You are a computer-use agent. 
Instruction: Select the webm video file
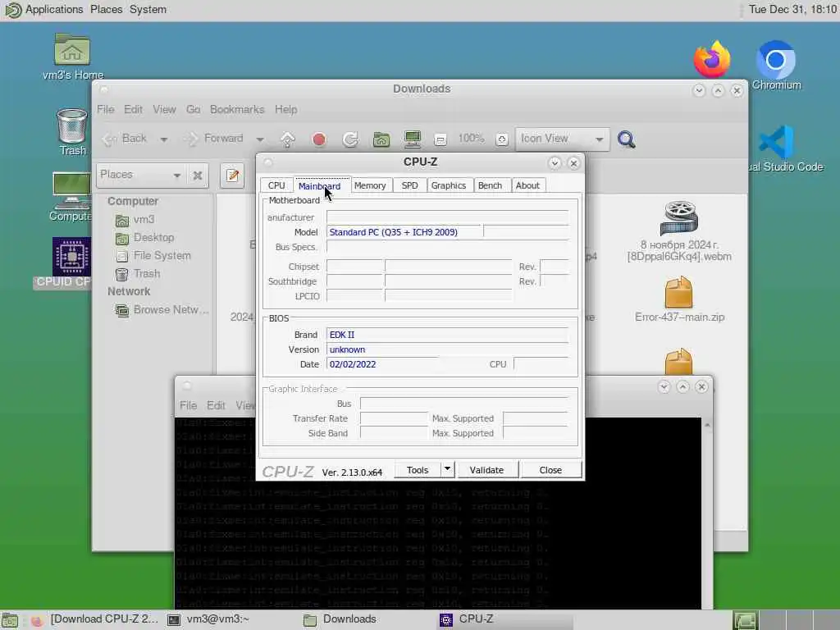679,231
